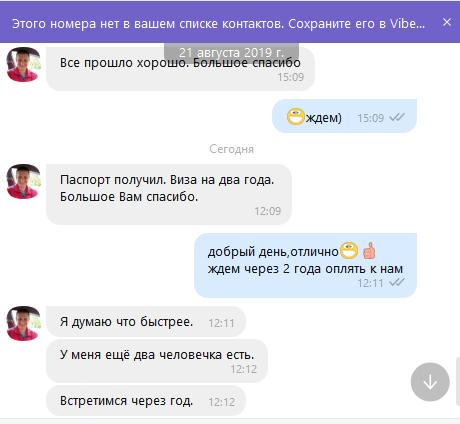Select message 'Я думаю что быстрее.'

(x=146, y=322)
